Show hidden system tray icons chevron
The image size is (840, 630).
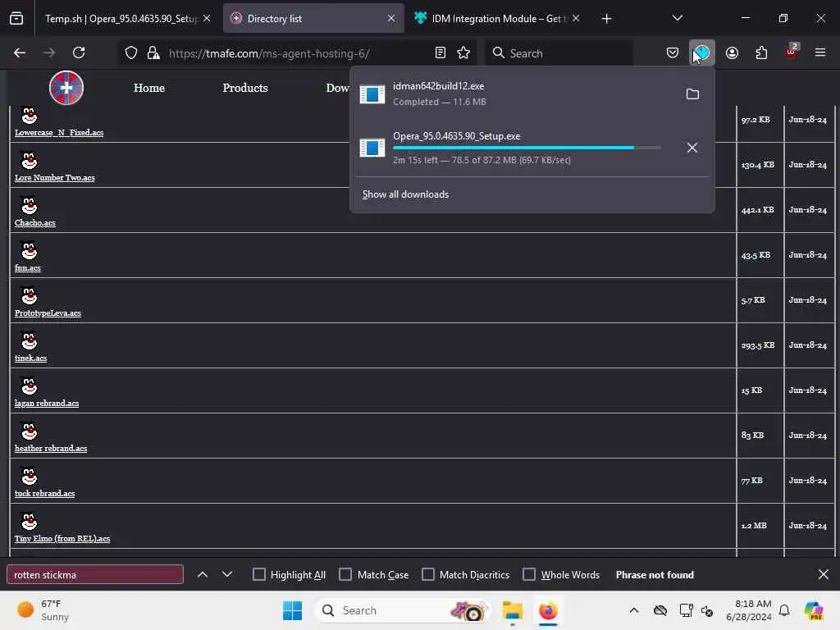pyautogui.click(x=634, y=610)
